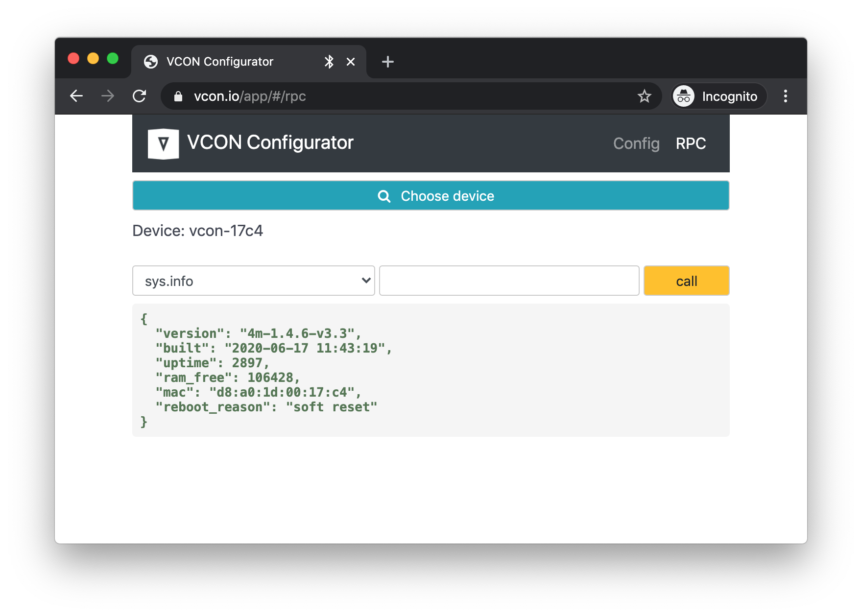Click the magnifier icon on Choose device
Screen dimensions: 862x616
point(384,195)
